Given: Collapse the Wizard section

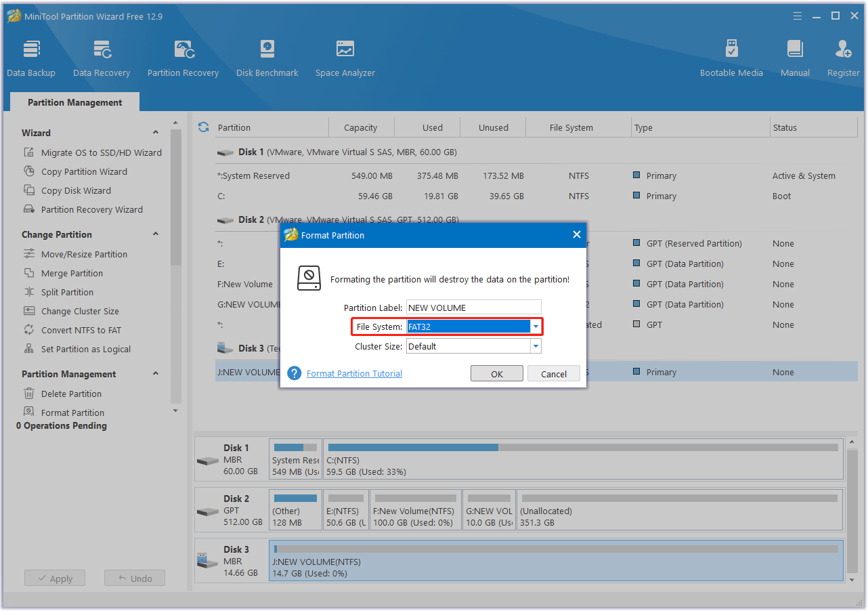Looking at the screenshot, I should tap(155, 133).
